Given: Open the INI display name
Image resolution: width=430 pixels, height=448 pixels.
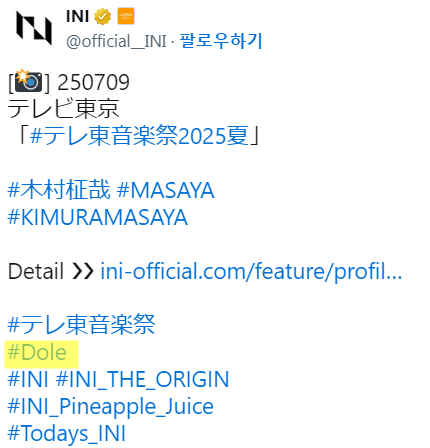Looking at the screenshot, I should point(77,16).
